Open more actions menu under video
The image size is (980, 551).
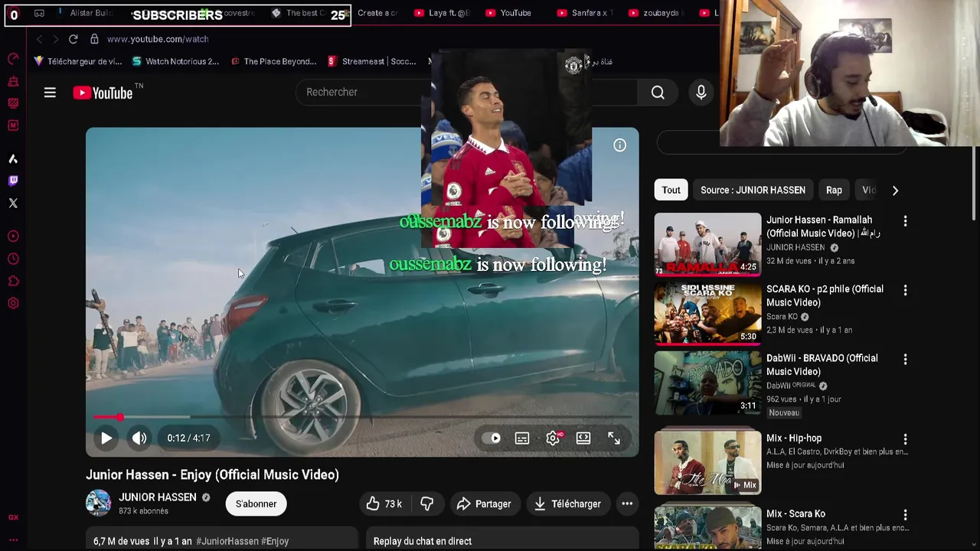(x=627, y=504)
